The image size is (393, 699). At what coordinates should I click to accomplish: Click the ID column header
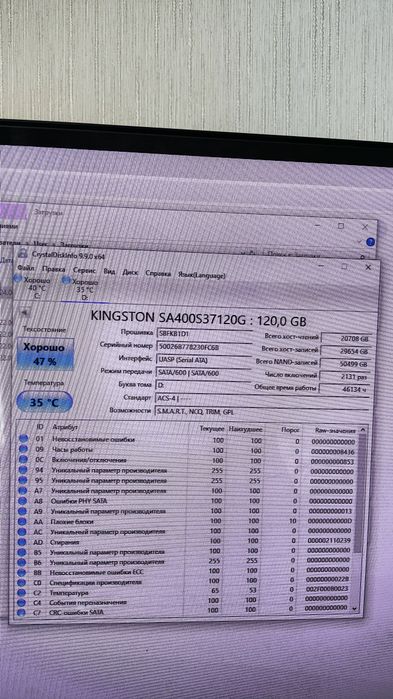click(40, 426)
